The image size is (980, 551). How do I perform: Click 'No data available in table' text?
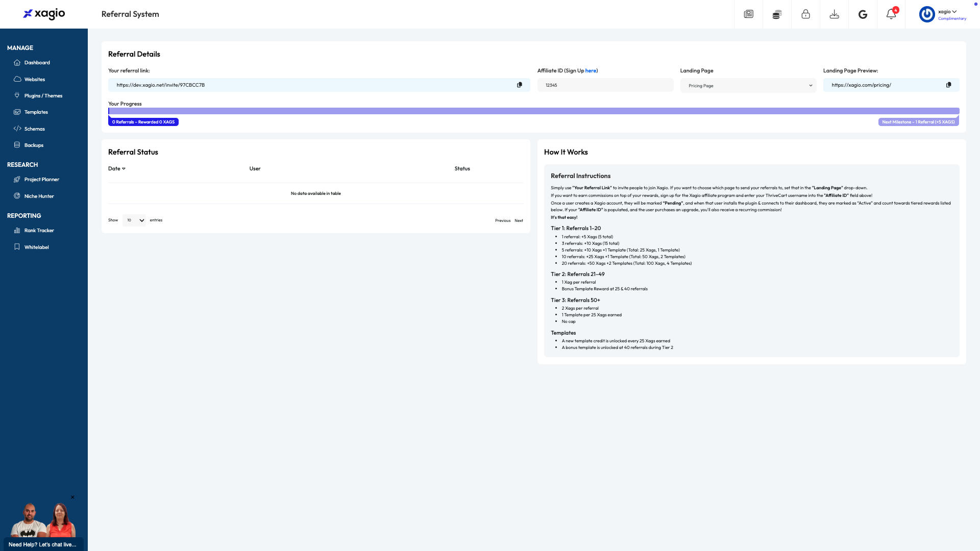(315, 194)
